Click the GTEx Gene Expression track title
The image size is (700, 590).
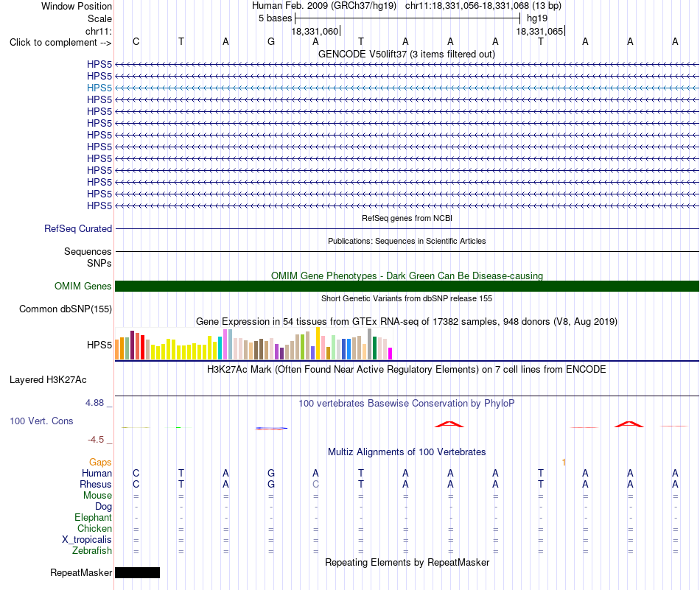(407, 321)
